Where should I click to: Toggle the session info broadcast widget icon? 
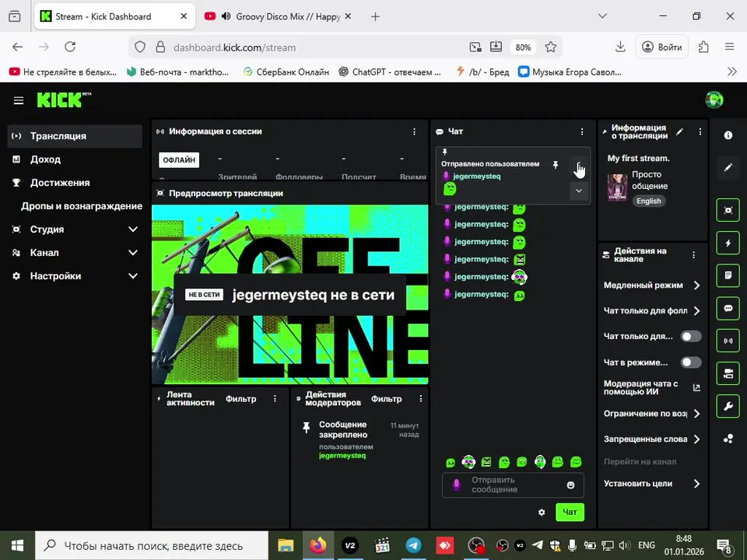(x=728, y=341)
